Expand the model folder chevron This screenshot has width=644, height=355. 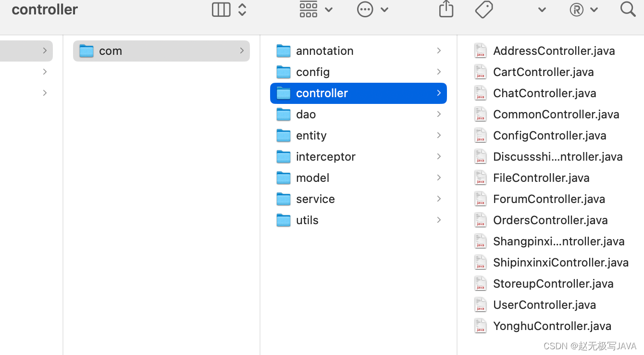(439, 177)
